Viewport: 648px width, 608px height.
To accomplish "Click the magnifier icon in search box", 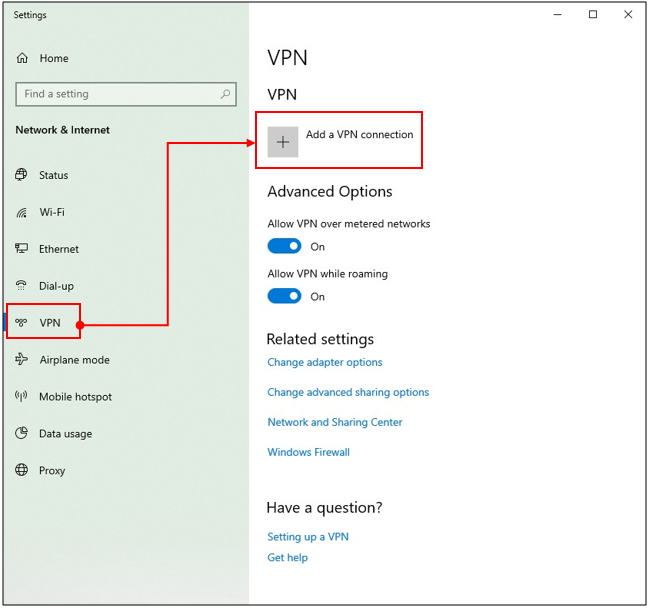I will (225, 94).
